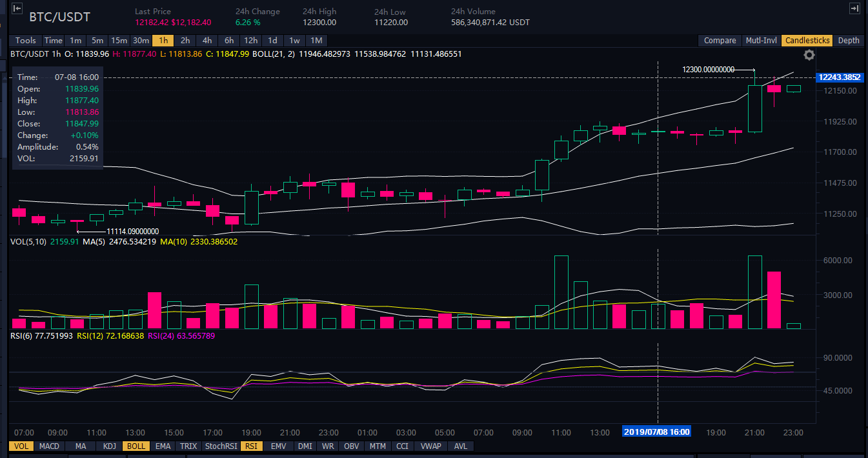Turn on the KDJ indicator
868x458 pixels.
pos(109,446)
